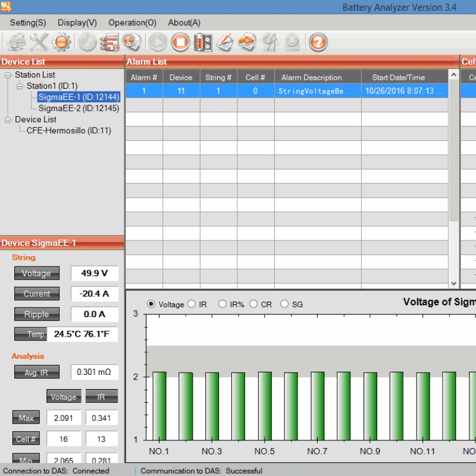Open the orange gear settings icon

click(61, 42)
